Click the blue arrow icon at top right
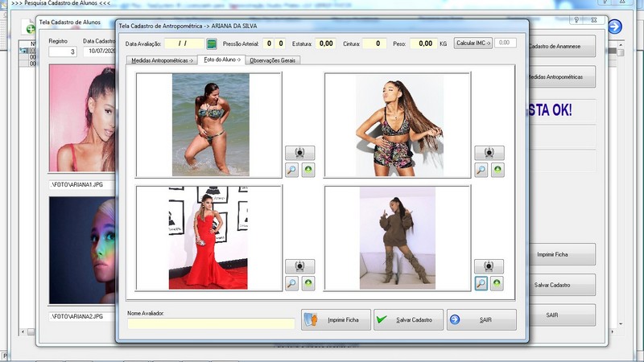Viewport: 644px width, 362px height. coord(615,27)
